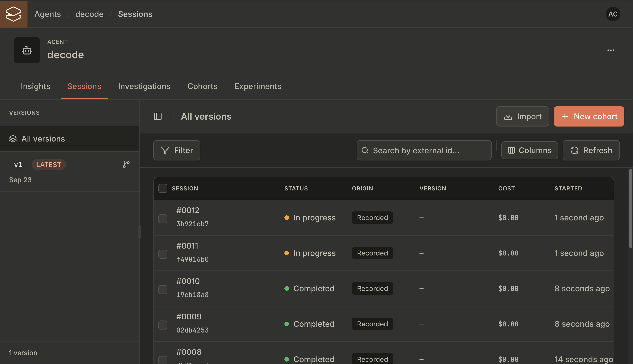Click the branch icon next to v1
The width and height of the screenshot is (633, 364).
click(x=126, y=165)
